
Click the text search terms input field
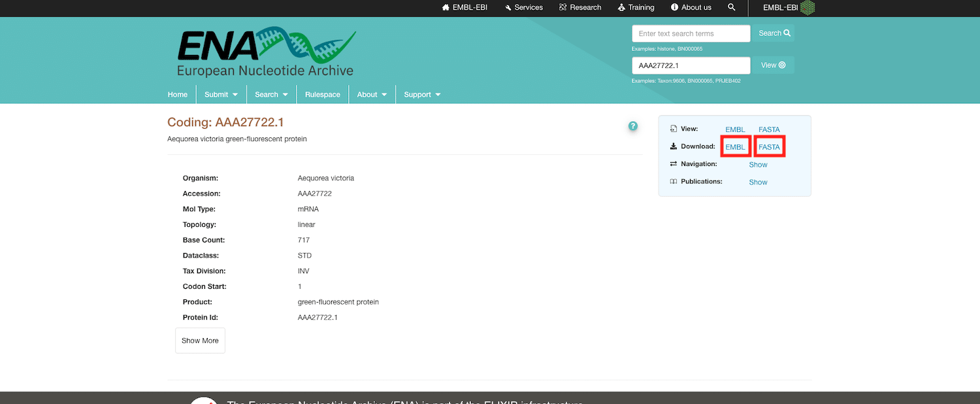(691, 33)
